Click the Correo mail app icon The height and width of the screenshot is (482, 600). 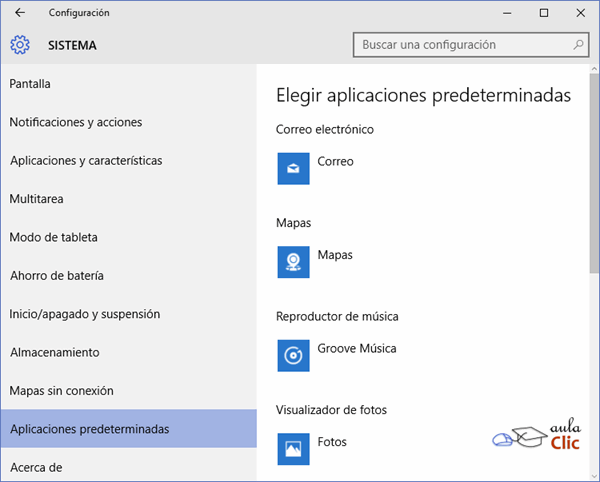pyautogui.click(x=293, y=169)
